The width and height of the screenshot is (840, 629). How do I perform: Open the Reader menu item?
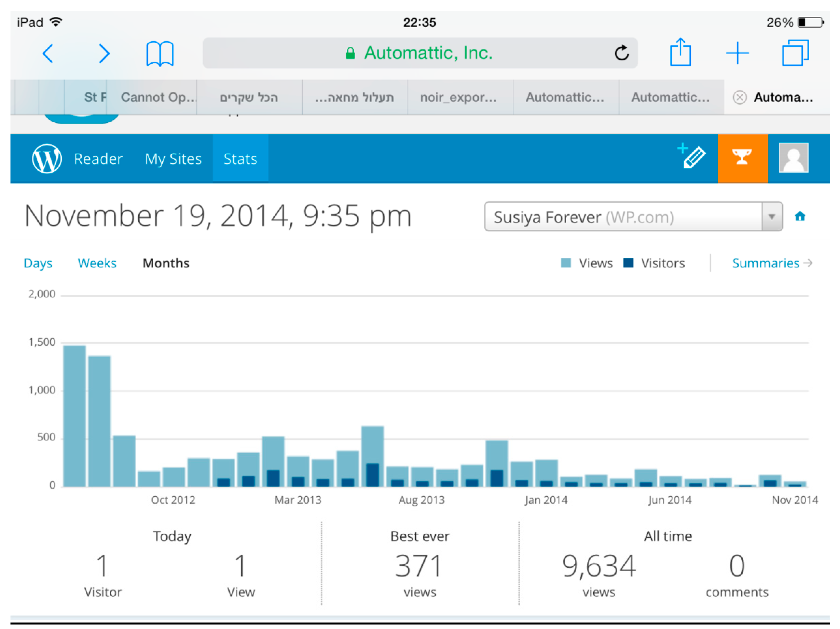(98, 158)
